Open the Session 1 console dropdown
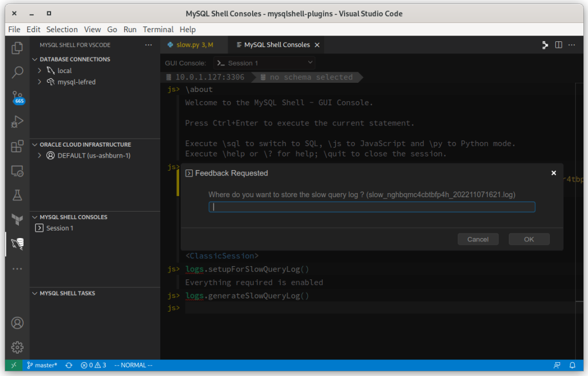 (x=264, y=63)
